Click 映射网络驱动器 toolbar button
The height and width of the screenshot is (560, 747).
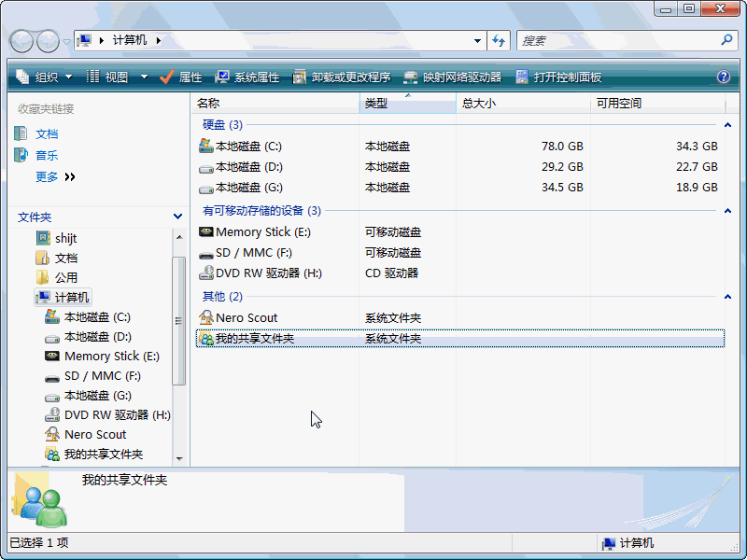452,77
